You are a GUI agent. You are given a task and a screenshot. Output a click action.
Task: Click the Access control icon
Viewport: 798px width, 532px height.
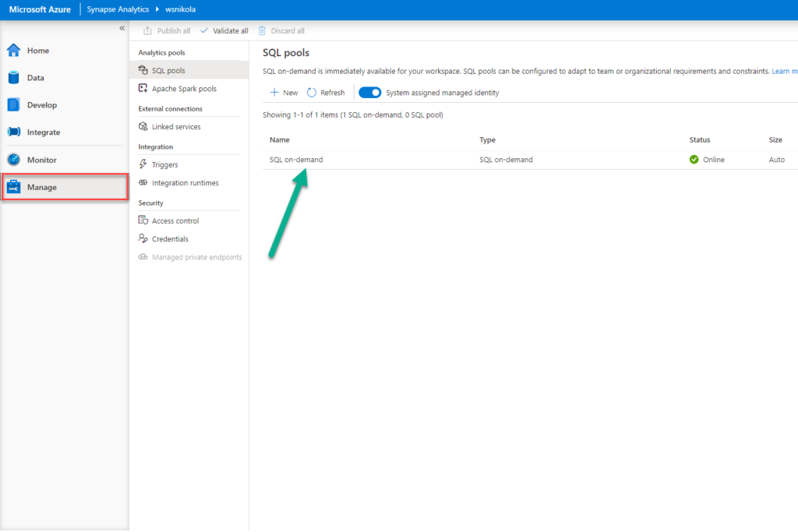[143, 220]
